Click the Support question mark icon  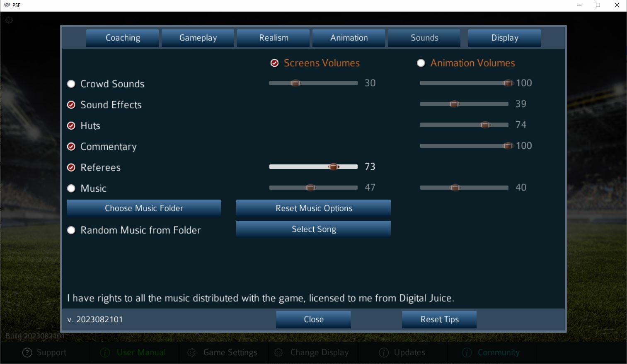pyautogui.click(x=27, y=352)
